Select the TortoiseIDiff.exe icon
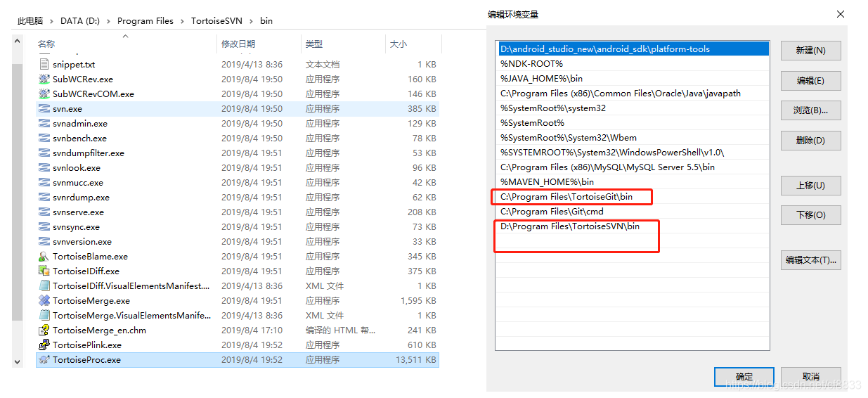 [x=44, y=271]
